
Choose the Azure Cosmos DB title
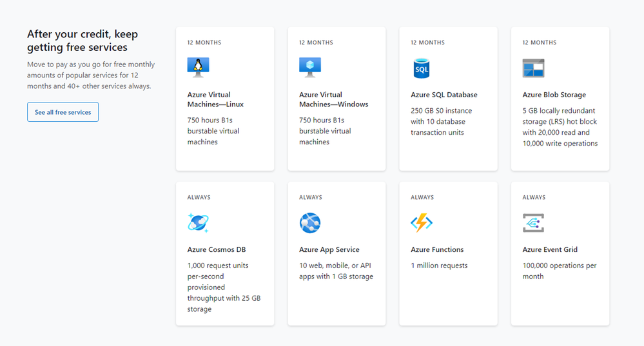(217, 249)
